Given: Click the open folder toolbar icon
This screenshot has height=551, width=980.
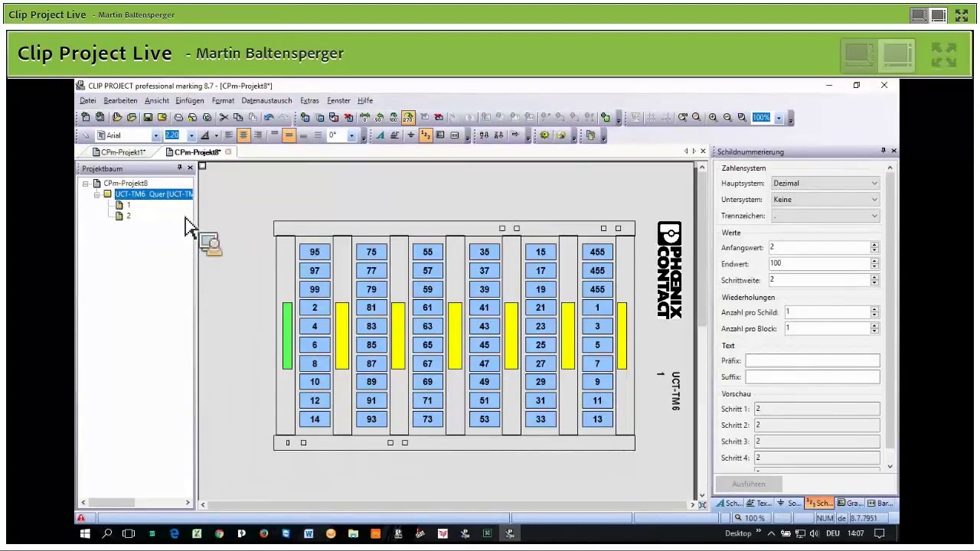Looking at the screenshot, I should [117, 117].
